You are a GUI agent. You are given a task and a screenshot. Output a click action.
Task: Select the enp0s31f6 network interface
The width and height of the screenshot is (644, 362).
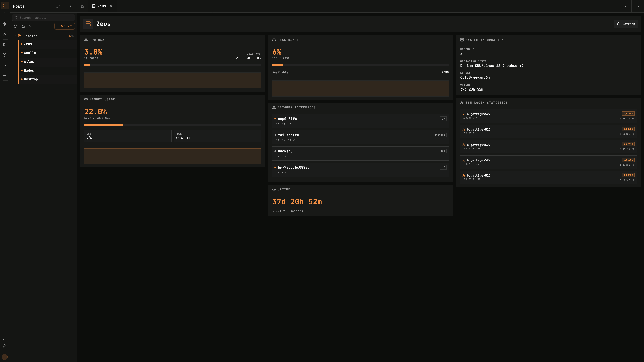pyautogui.click(x=361, y=121)
